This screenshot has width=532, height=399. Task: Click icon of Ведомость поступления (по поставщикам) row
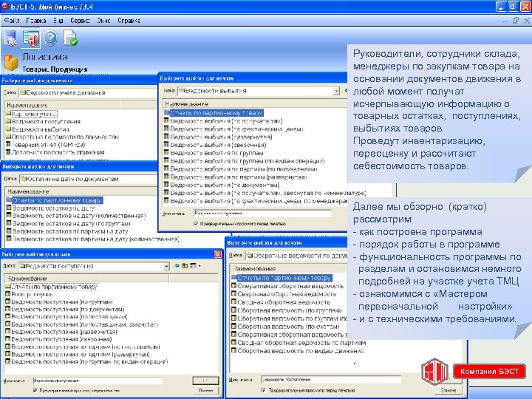coord(7,316)
